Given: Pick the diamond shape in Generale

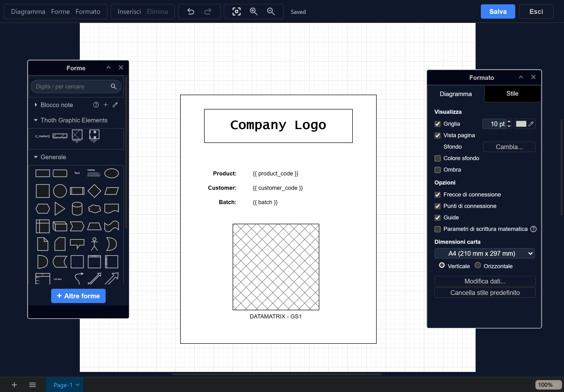Looking at the screenshot, I should [x=94, y=191].
